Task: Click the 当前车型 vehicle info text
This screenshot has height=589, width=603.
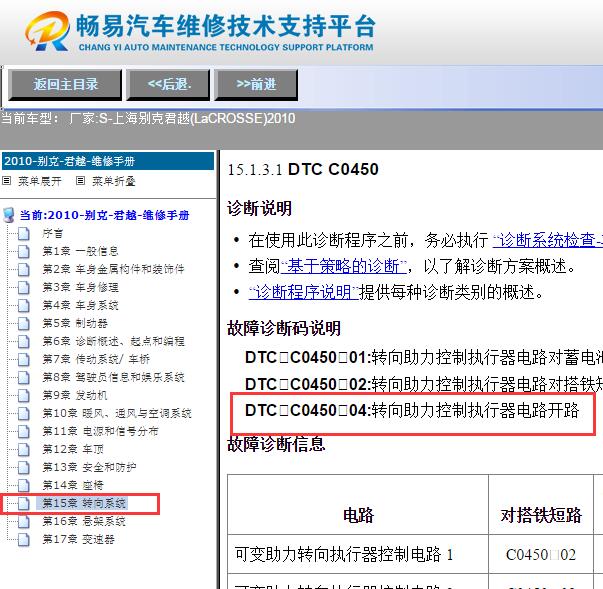Action: (x=148, y=118)
